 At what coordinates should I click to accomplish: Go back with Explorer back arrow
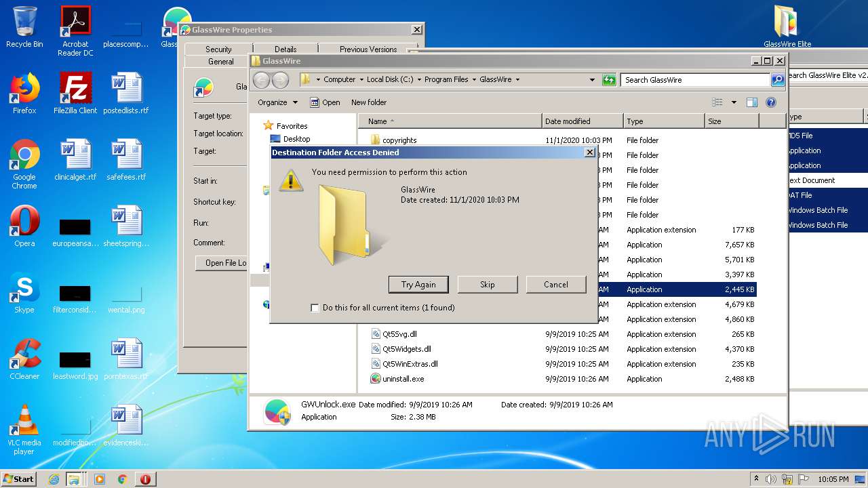[261, 80]
